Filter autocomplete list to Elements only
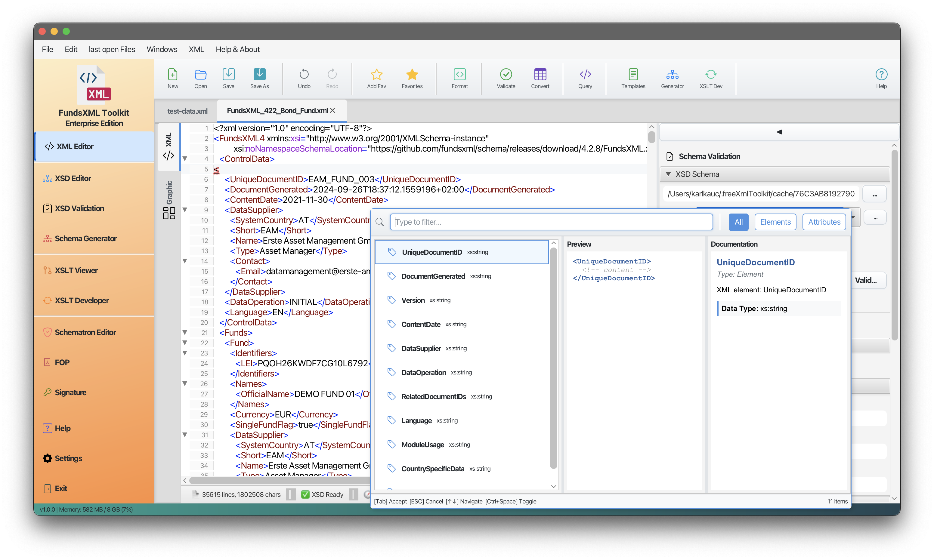 tap(775, 222)
